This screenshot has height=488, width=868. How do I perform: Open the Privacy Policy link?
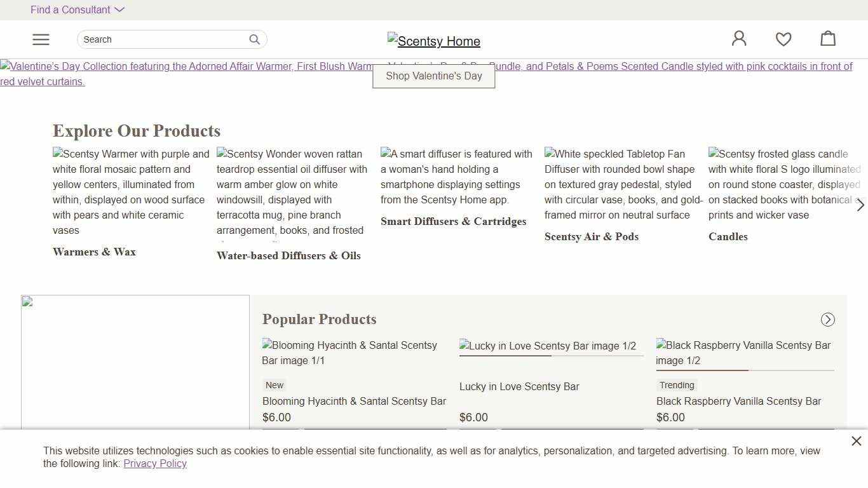[155, 463]
